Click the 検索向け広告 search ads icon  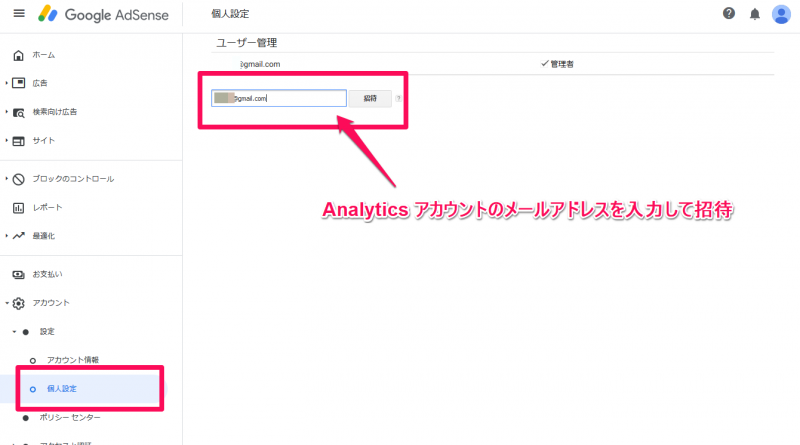point(18,112)
